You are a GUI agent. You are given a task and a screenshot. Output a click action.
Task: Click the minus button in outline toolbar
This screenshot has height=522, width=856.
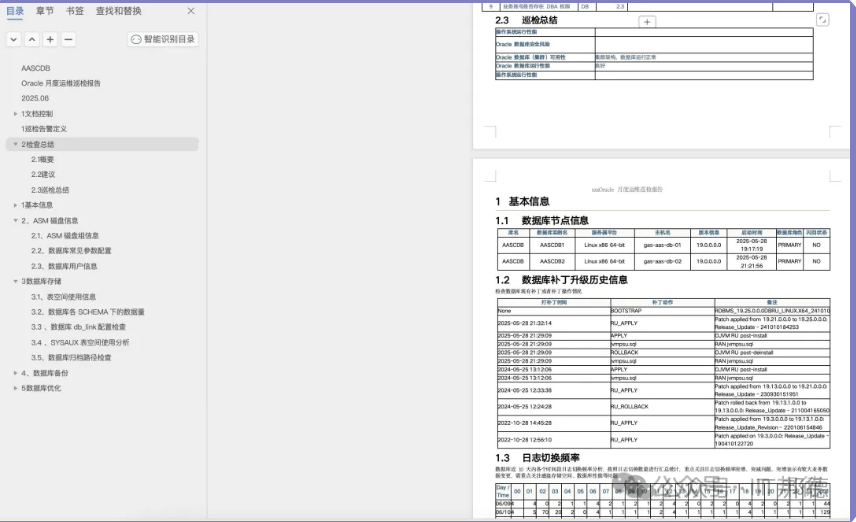pyautogui.click(x=68, y=39)
